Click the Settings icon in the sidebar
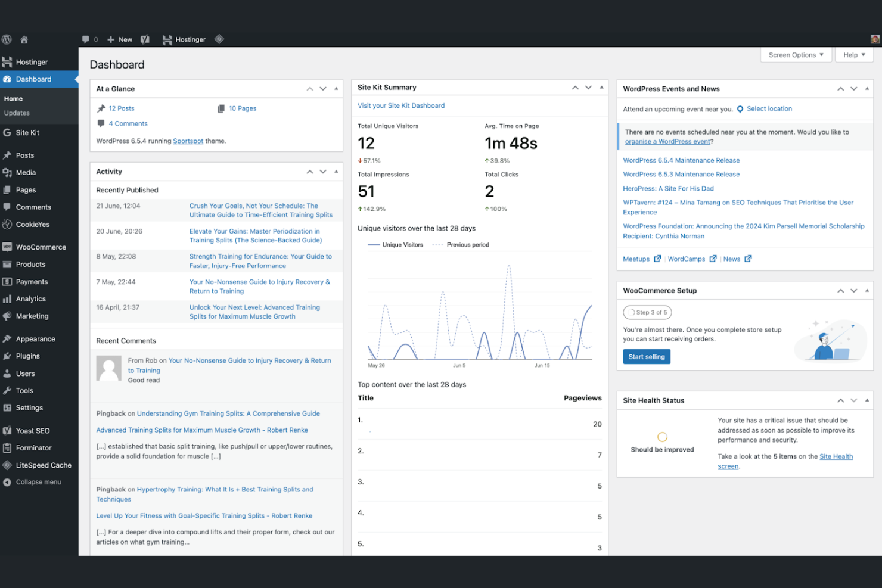Screen dimensions: 882x588 [7, 408]
